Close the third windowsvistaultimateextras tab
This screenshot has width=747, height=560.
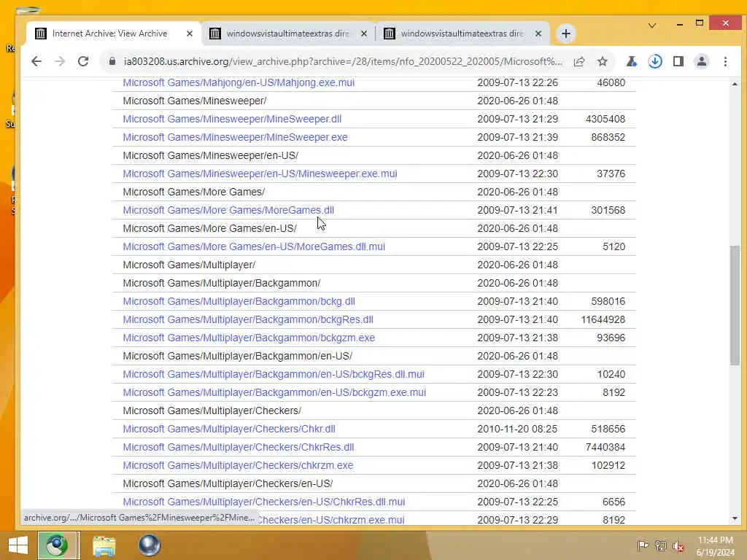click(x=538, y=34)
